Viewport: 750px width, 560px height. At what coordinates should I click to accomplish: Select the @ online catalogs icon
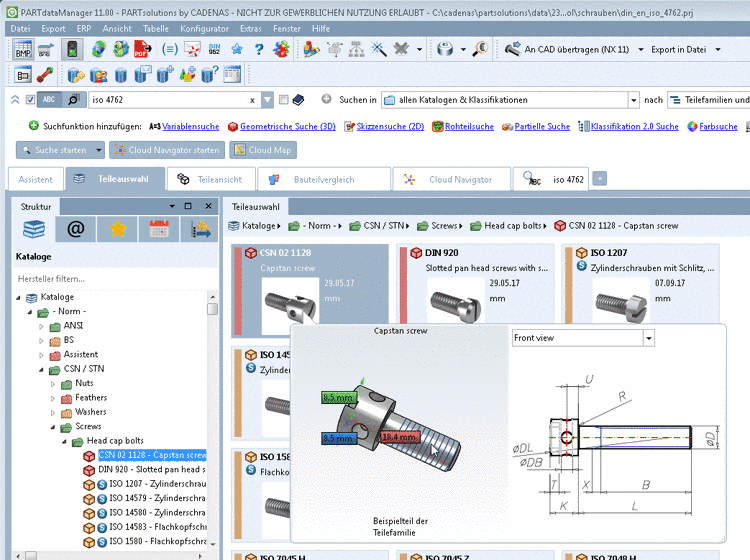click(x=76, y=230)
